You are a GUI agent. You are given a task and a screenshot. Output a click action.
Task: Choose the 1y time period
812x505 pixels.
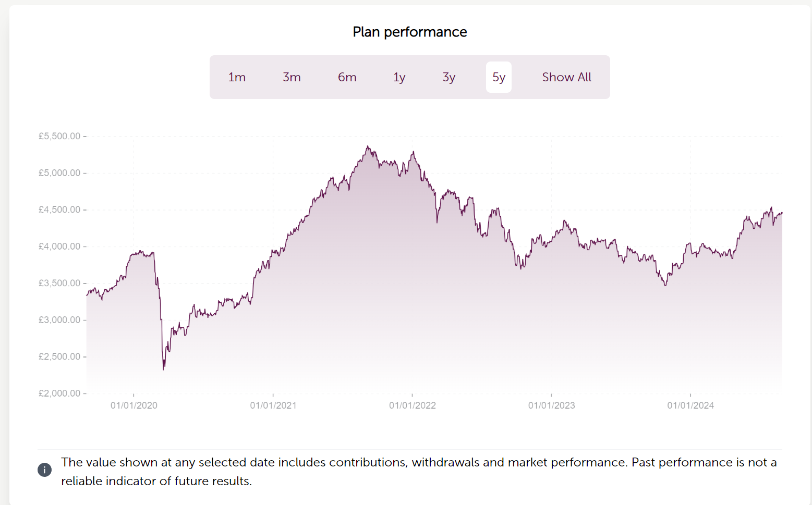(x=399, y=77)
